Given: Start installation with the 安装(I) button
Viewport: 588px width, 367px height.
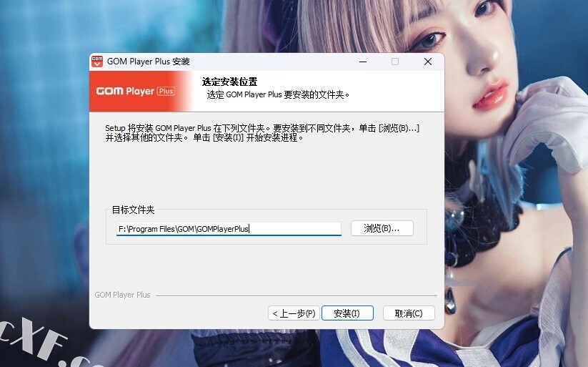Looking at the screenshot, I should (347, 313).
